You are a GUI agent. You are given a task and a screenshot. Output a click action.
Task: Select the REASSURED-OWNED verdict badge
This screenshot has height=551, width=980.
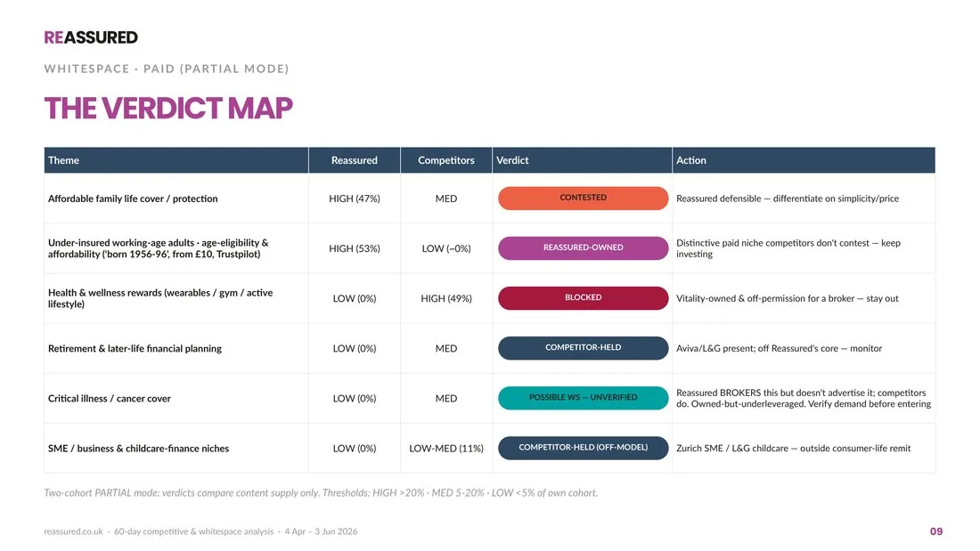584,248
